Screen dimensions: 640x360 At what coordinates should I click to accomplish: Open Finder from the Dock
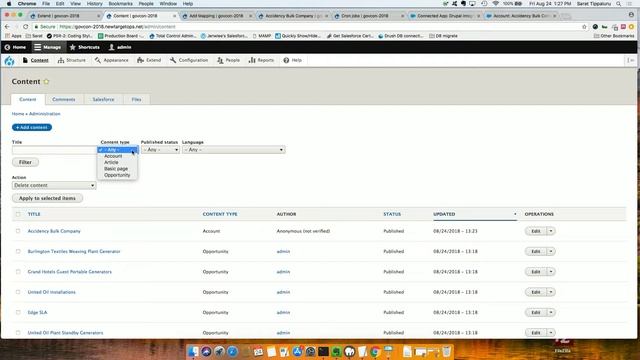193,351
